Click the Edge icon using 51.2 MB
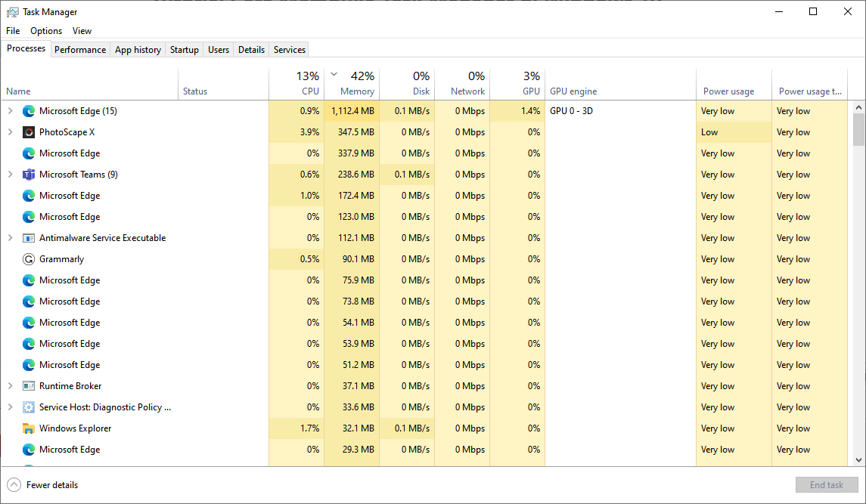This screenshot has height=504, width=866. [29, 365]
